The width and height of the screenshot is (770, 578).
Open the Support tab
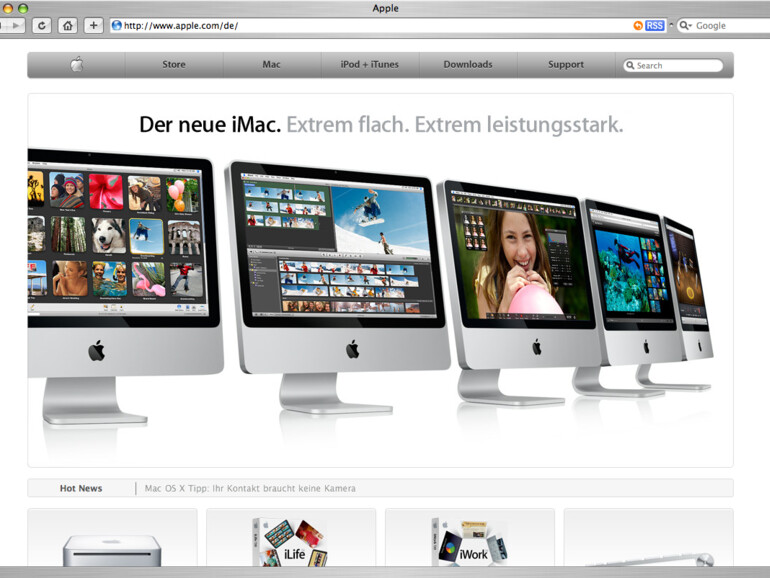[566, 64]
